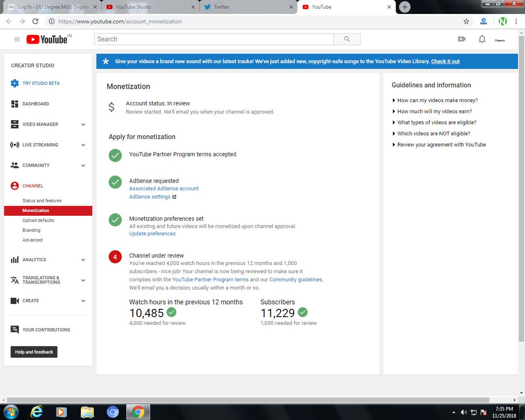Click the browser reload button
Screen dimensions: 525x420
pos(35,21)
